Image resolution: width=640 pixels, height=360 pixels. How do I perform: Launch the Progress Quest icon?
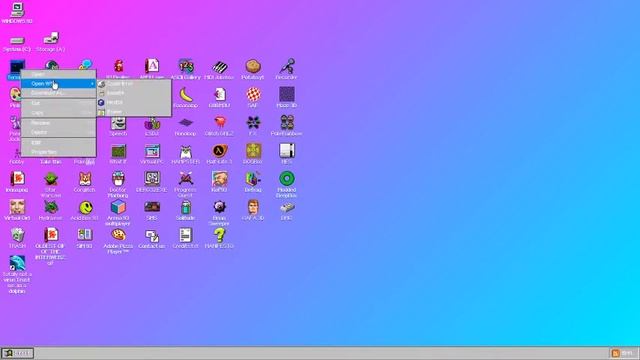coord(186,184)
